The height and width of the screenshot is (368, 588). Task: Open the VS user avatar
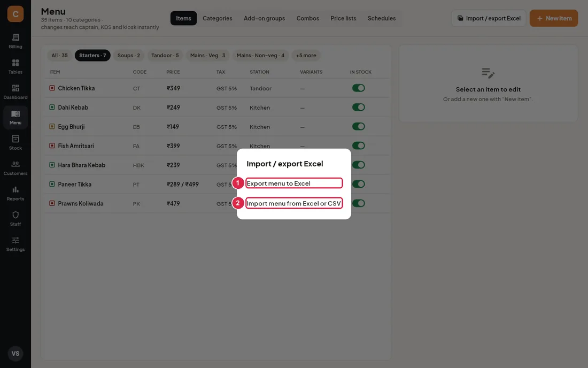pos(16,354)
